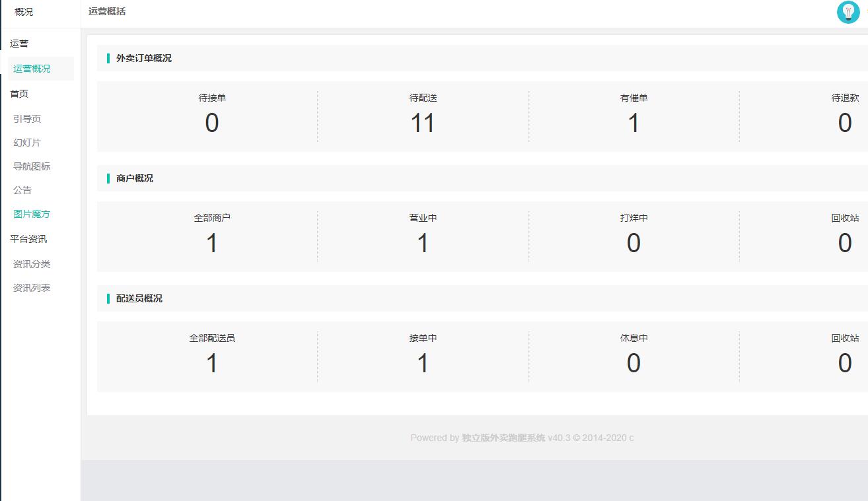The image size is (868, 501).
Task: Click the 有催单 count of 1
Action: coord(633,123)
